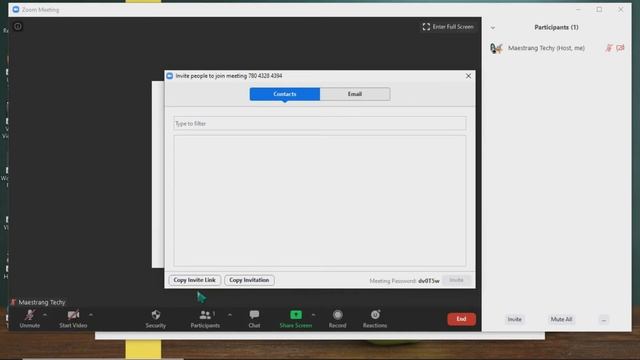The height and width of the screenshot is (360, 640).
Task: Click Maestrang Techy's video-off camera icon
Action: [x=620, y=48]
